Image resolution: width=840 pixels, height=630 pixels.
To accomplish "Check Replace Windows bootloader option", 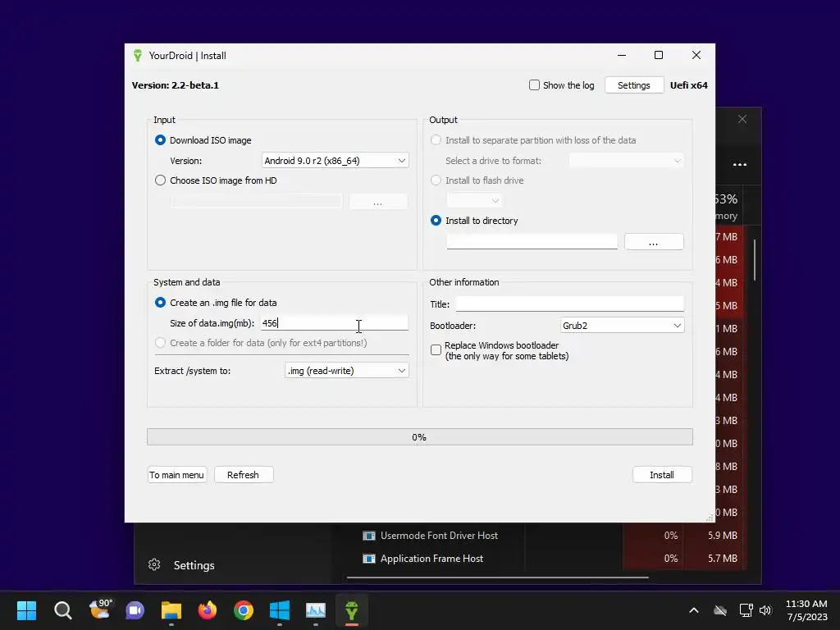I will point(436,349).
